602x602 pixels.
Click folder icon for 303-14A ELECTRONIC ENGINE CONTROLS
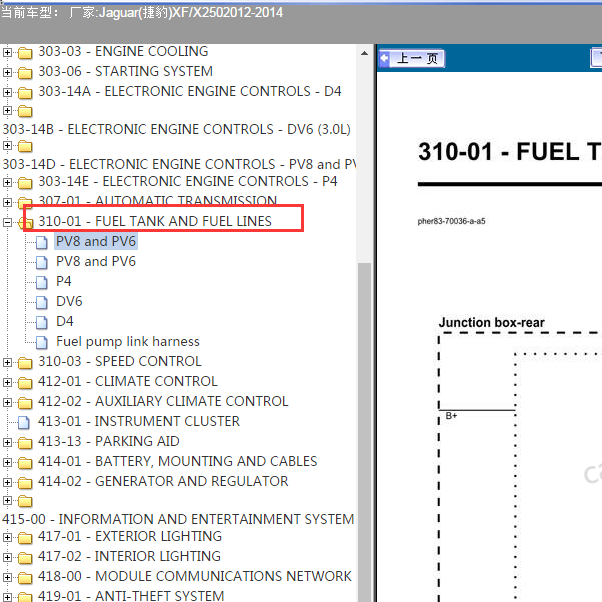(25, 93)
